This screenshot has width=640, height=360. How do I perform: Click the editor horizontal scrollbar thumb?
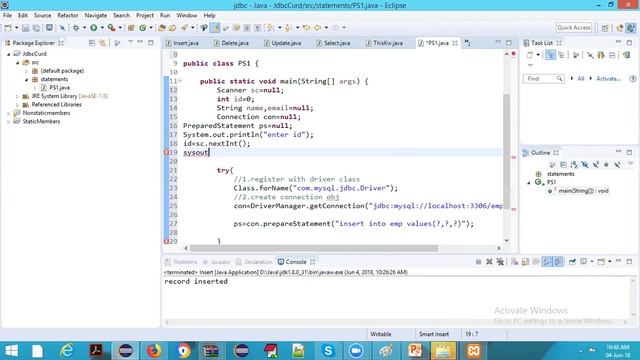coord(314,248)
